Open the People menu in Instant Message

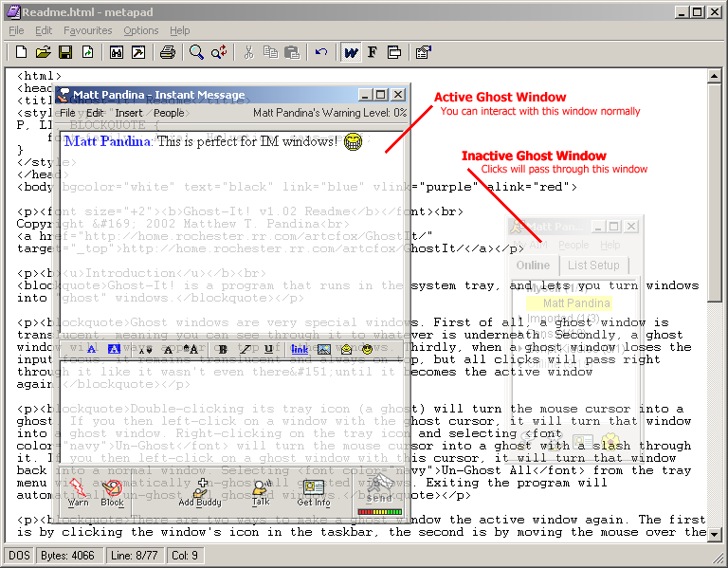pos(169,113)
